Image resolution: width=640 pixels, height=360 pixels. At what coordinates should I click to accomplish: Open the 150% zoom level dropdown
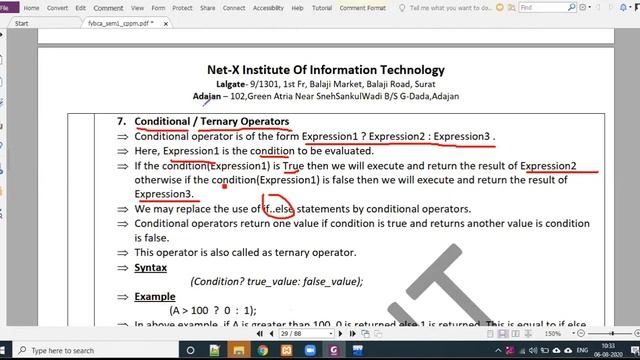573,333
